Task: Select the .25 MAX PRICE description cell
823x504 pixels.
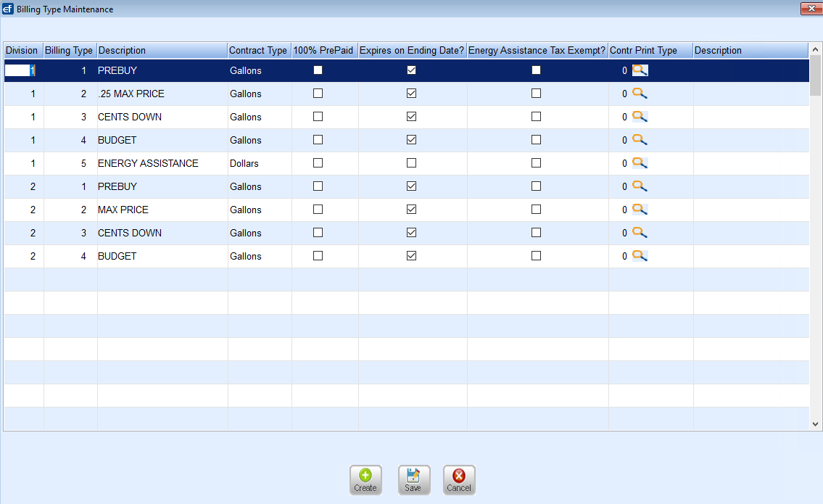Action: (x=162, y=94)
